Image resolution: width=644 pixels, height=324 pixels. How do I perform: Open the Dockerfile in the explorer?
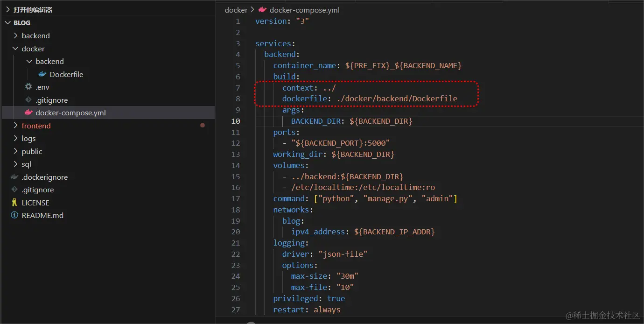tap(66, 74)
